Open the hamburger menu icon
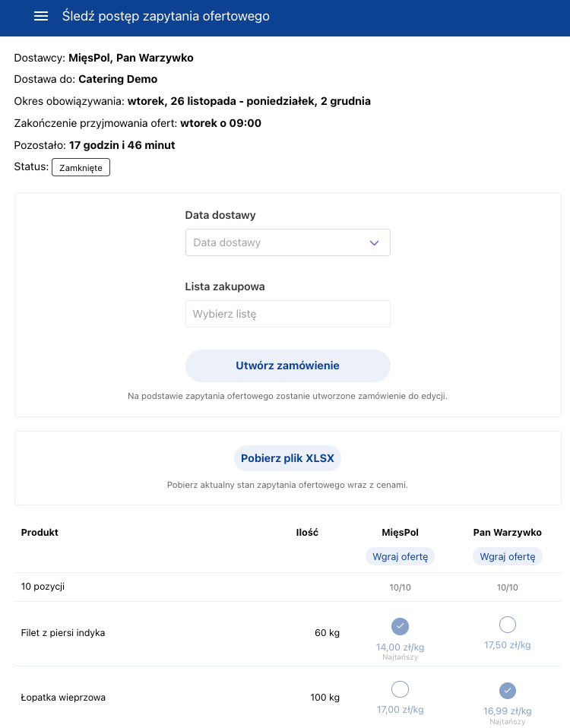 point(41,16)
